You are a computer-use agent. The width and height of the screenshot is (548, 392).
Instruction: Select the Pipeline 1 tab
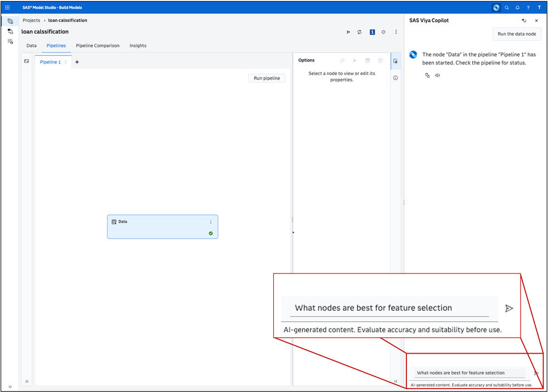[x=50, y=62]
